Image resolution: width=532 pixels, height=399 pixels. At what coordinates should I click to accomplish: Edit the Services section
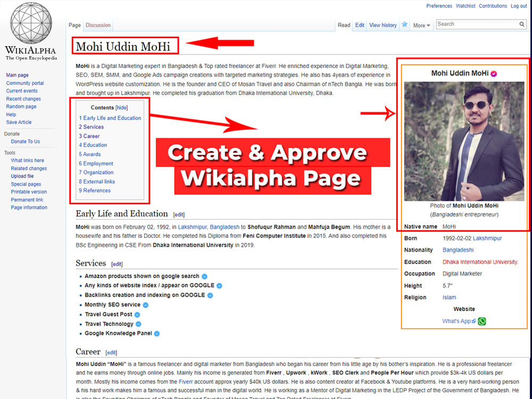tap(117, 264)
